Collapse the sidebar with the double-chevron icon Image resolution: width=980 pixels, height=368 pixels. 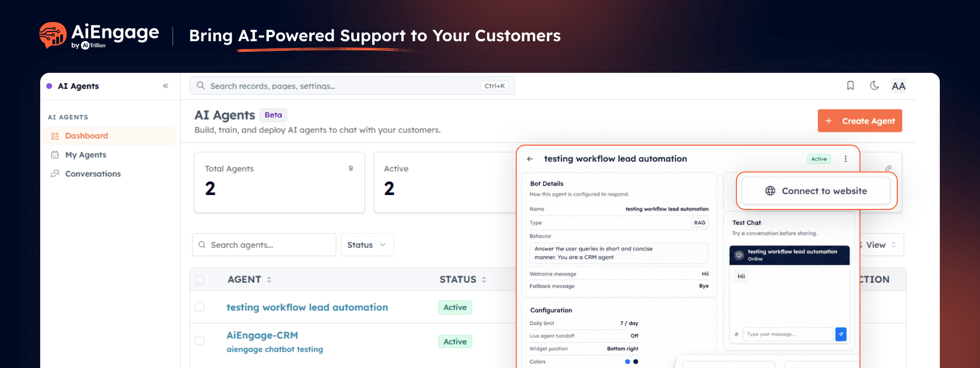166,86
